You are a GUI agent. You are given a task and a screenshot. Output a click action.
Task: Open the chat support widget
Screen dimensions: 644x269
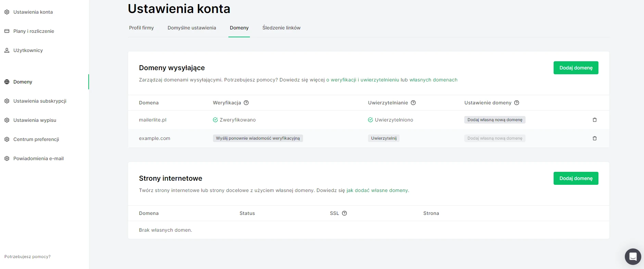click(x=633, y=256)
